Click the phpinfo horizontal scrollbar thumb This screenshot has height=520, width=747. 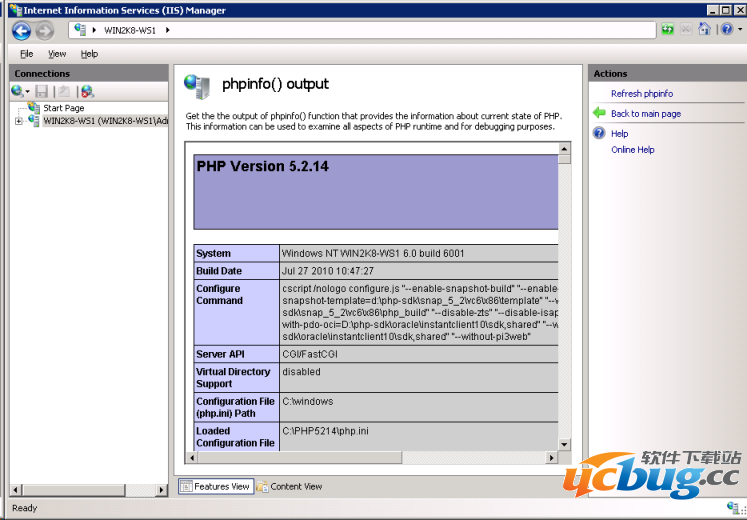point(300,458)
